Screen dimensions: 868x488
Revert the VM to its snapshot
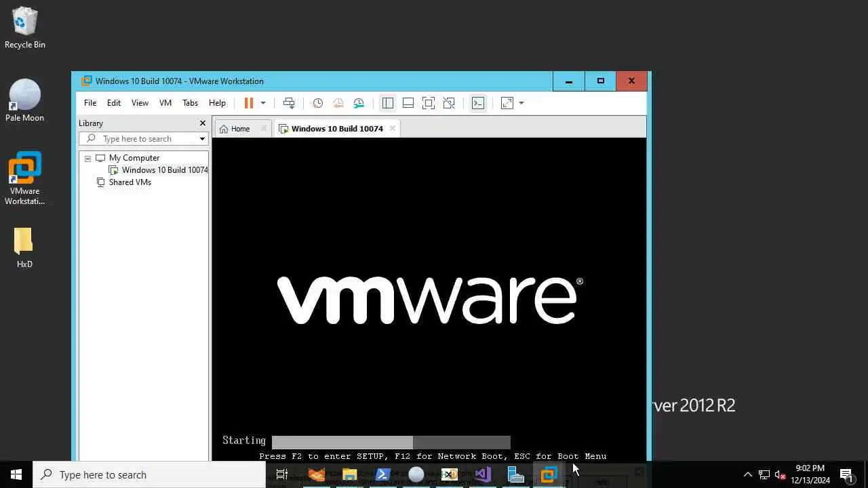point(338,103)
